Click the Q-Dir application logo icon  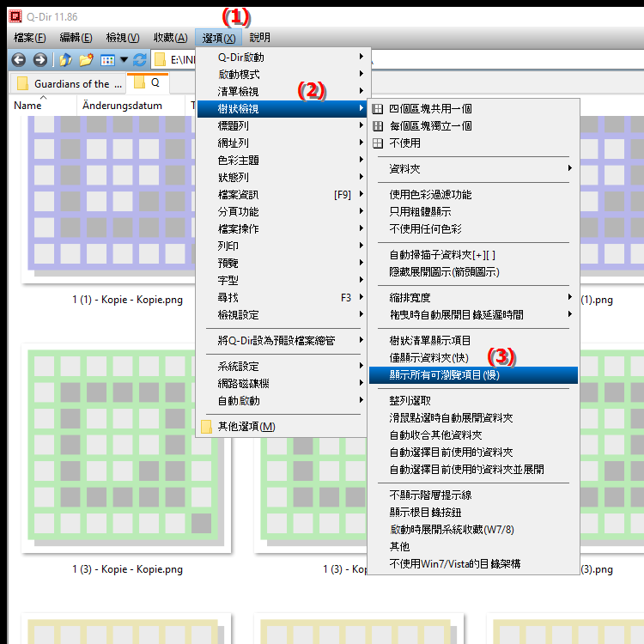click(15, 16)
